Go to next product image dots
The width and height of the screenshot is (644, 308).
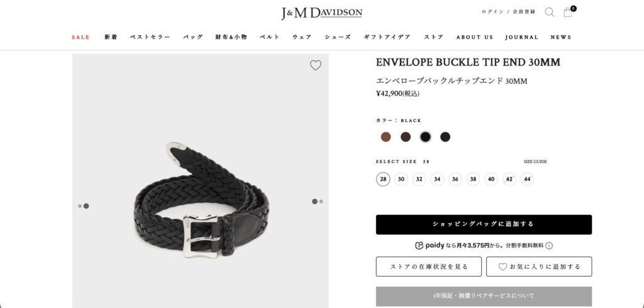click(317, 202)
